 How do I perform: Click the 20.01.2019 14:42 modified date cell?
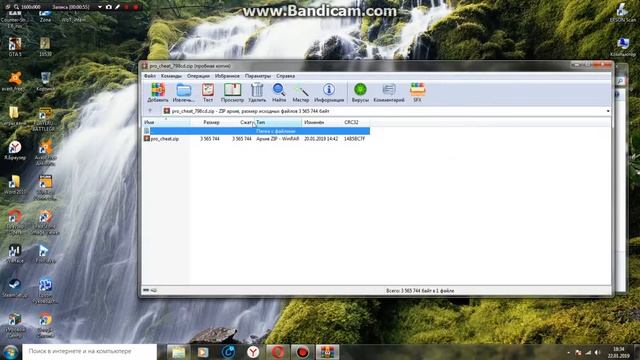pos(321,139)
